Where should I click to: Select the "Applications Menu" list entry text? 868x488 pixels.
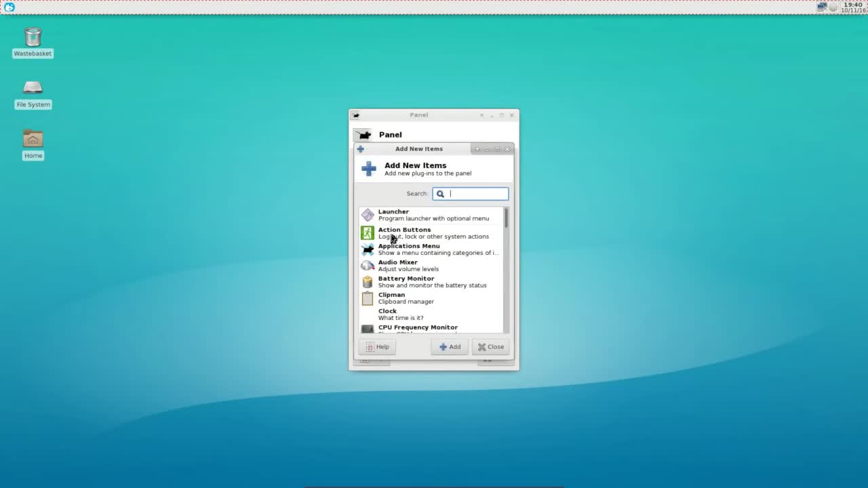pos(409,246)
